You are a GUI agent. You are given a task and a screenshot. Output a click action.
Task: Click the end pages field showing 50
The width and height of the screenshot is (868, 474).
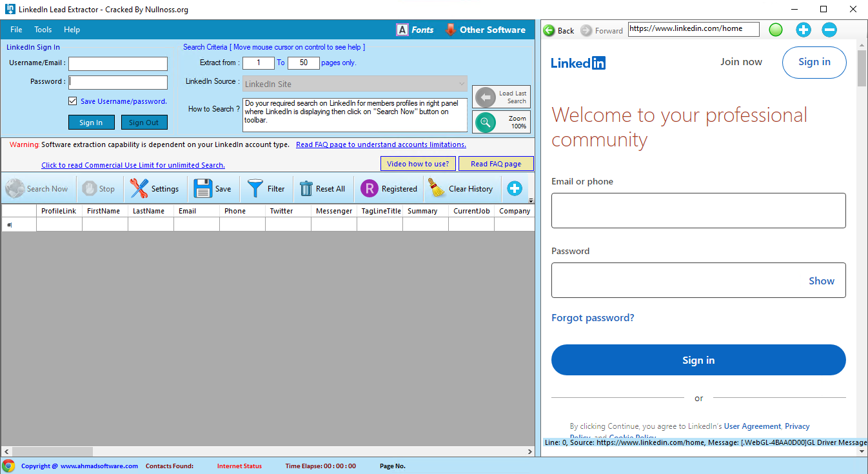pyautogui.click(x=304, y=63)
